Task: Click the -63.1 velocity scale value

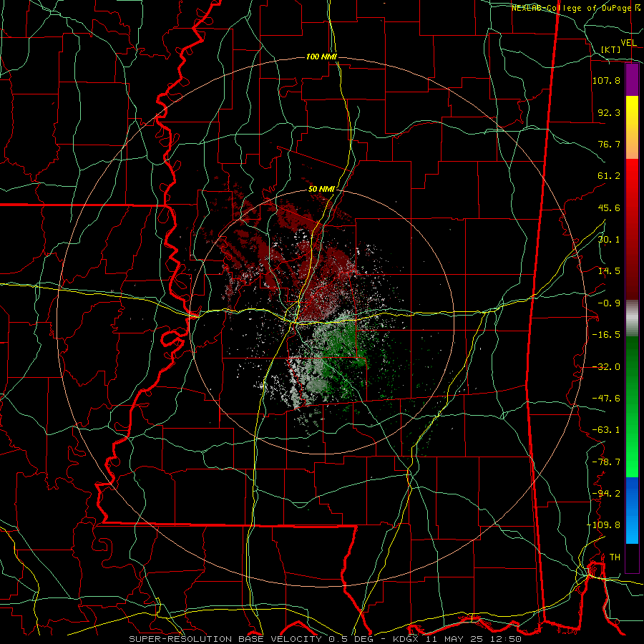Action: click(606, 430)
